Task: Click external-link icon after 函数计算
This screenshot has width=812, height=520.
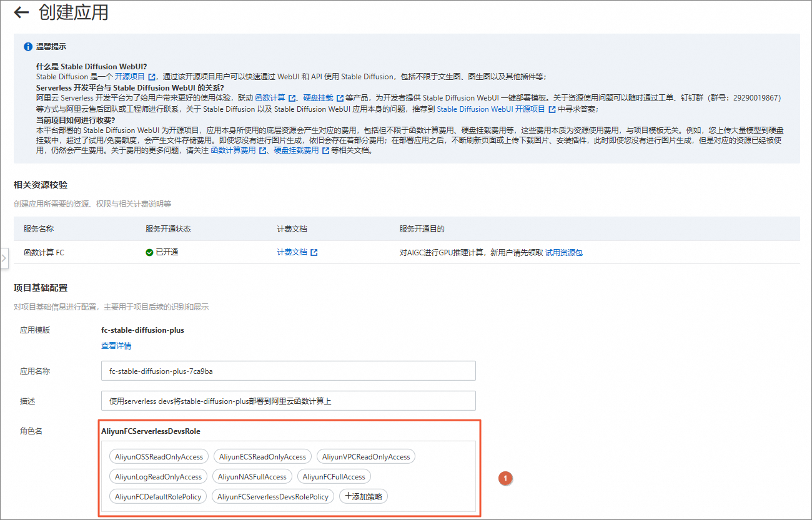Action: pos(292,98)
